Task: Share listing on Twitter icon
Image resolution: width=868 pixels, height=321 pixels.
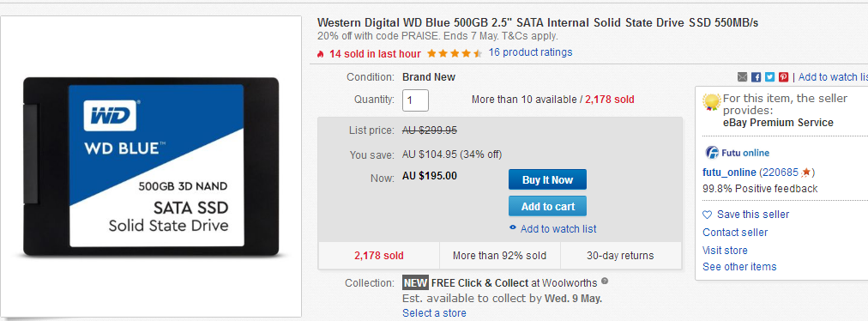Action: [770, 77]
